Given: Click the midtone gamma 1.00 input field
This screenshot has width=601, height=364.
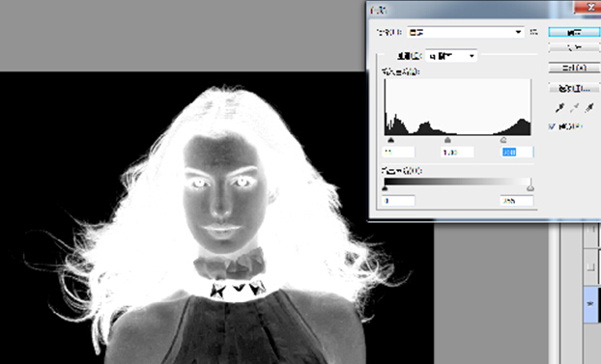Looking at the screenshot, I should tap(457, 153).
